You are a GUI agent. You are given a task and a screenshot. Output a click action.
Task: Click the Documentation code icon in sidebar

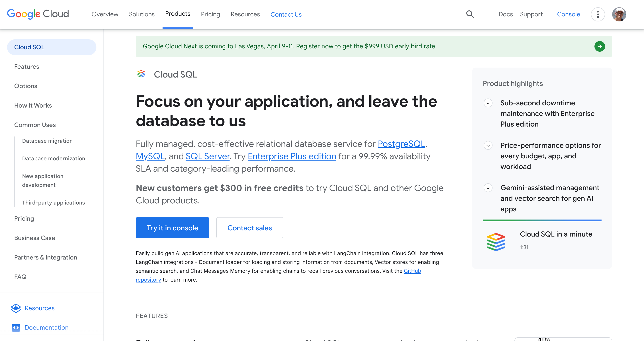tap(16, 328)
